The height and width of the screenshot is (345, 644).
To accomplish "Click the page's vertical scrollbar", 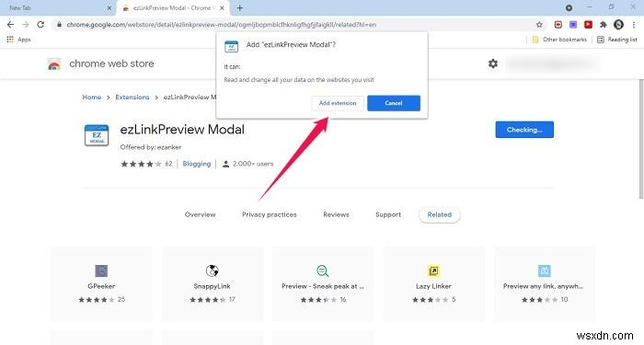I will click(x=640, y=140).
